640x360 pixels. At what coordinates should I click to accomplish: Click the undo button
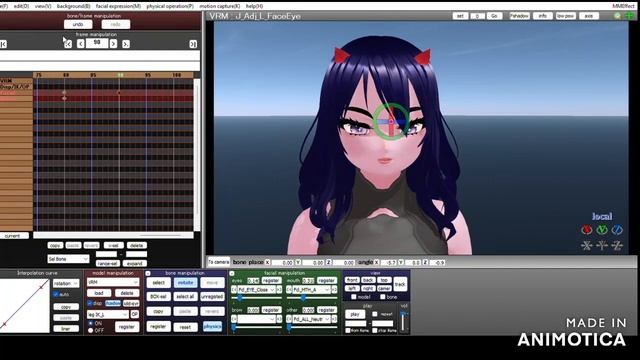point(78,24)
